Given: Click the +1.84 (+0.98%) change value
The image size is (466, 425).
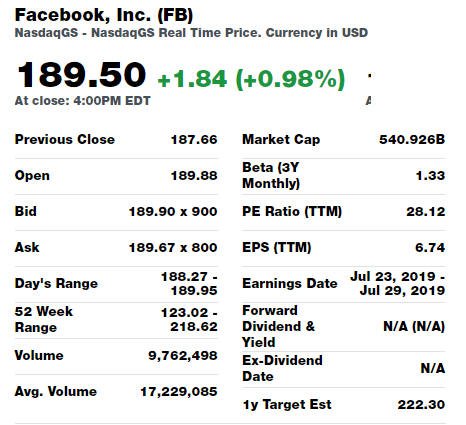Looking at the screenshot, I should 251,79.
